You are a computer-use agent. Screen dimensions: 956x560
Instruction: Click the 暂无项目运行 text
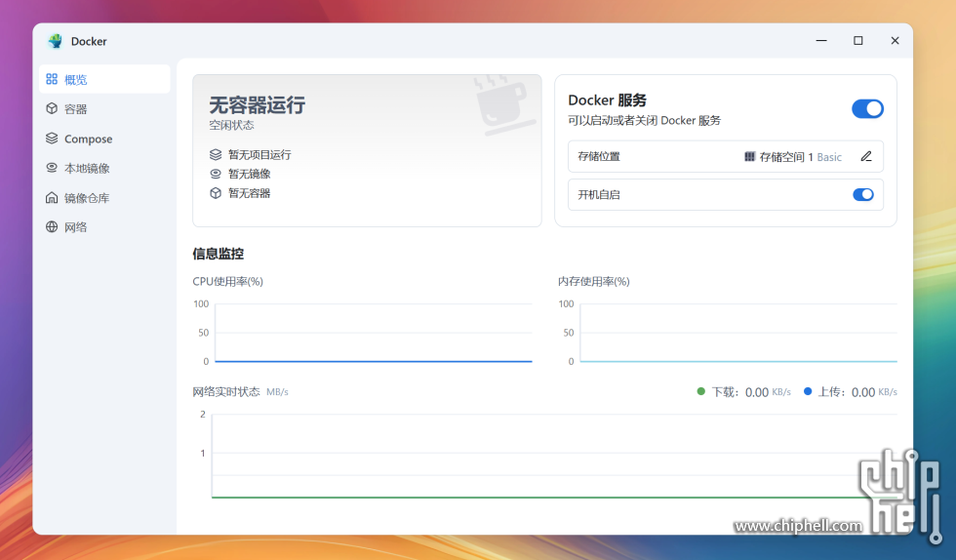pos(259,154)
